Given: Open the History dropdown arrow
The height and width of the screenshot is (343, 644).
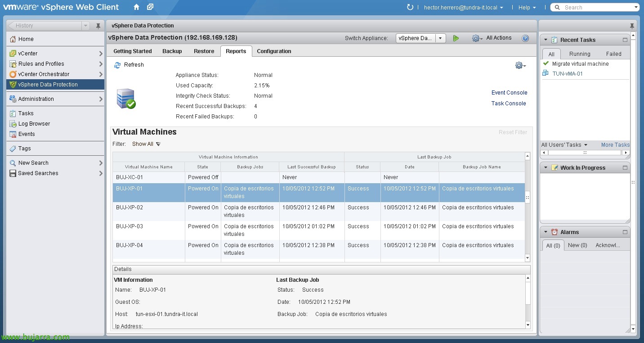Looking at the screenshot, I should coord(85,26).
